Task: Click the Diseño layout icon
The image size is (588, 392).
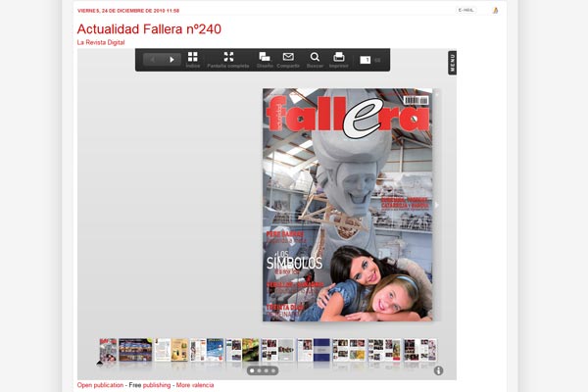Action: [265, 58]
